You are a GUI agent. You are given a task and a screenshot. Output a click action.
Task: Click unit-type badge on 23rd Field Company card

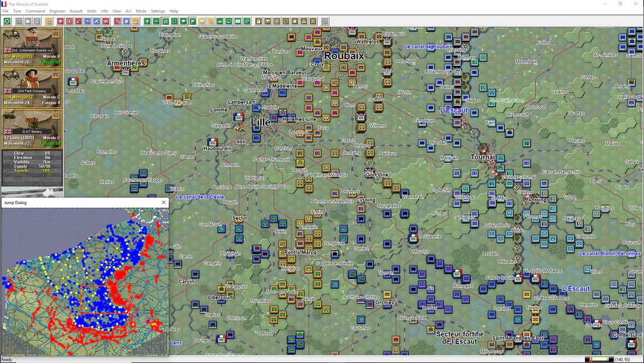tap(56, 76)
